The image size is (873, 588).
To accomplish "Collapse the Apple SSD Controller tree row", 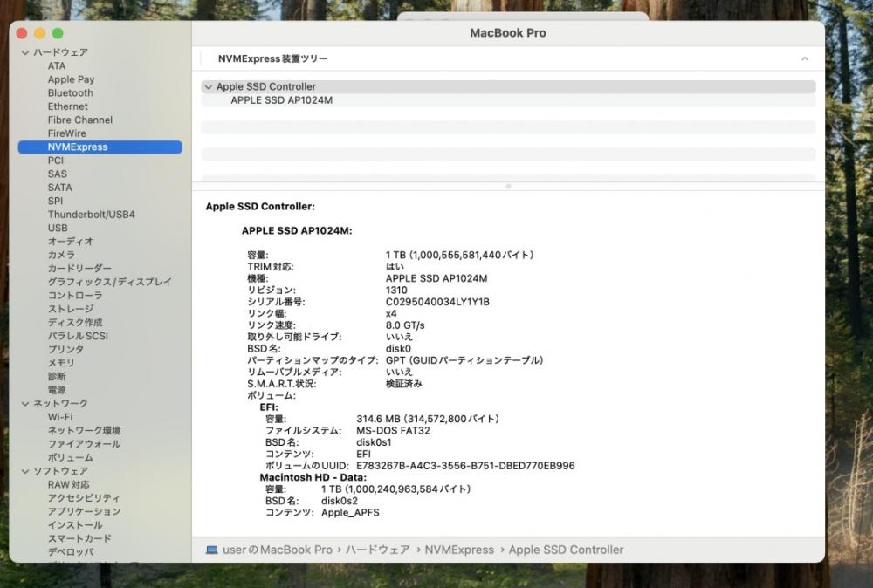I will pos(209,86).
